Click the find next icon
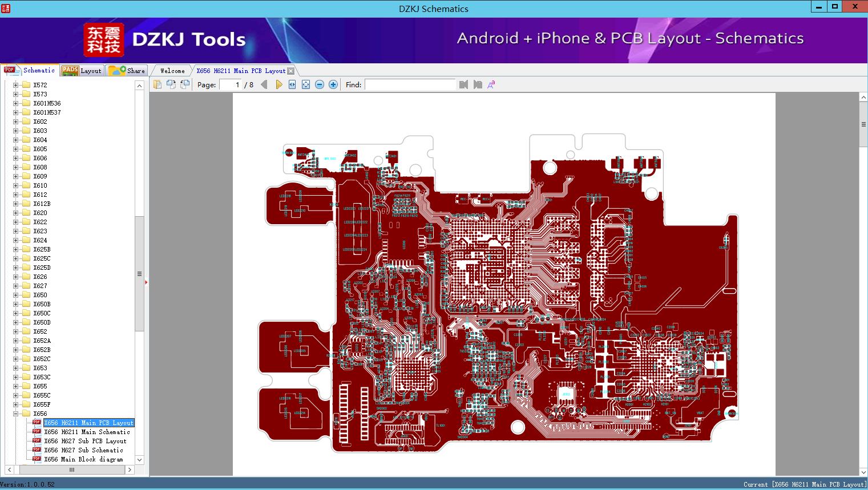Image resolution: width=868 pixels, height=490 pixels. click(478, 84)
